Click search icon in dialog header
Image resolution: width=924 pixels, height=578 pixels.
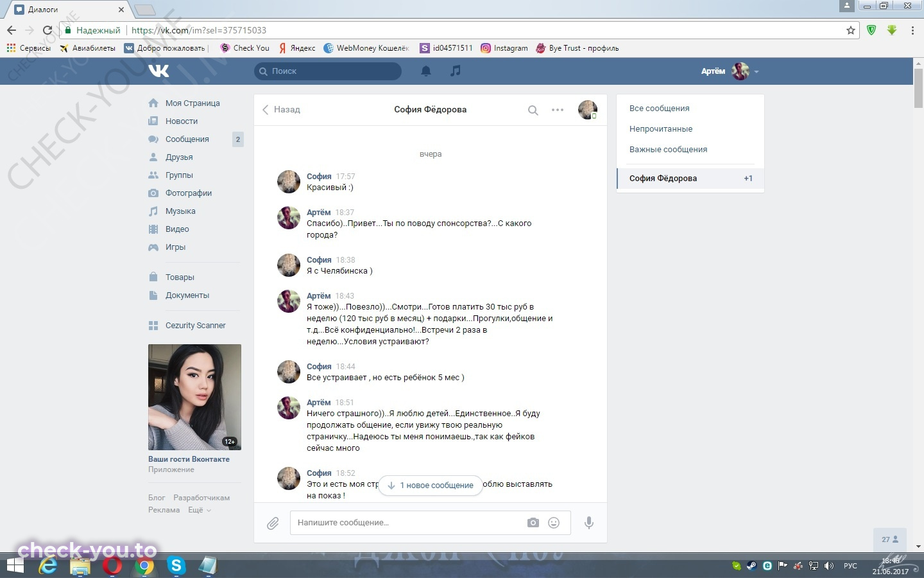tap(533, 110)
